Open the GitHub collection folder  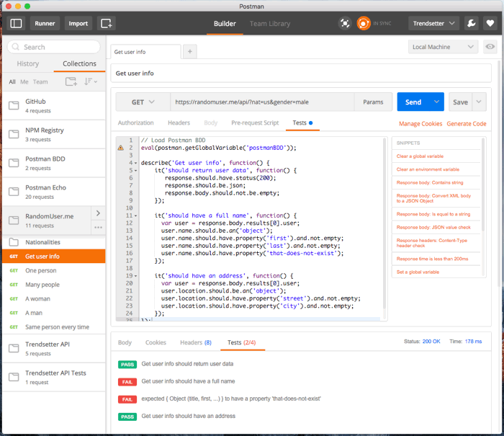(54, 105)
